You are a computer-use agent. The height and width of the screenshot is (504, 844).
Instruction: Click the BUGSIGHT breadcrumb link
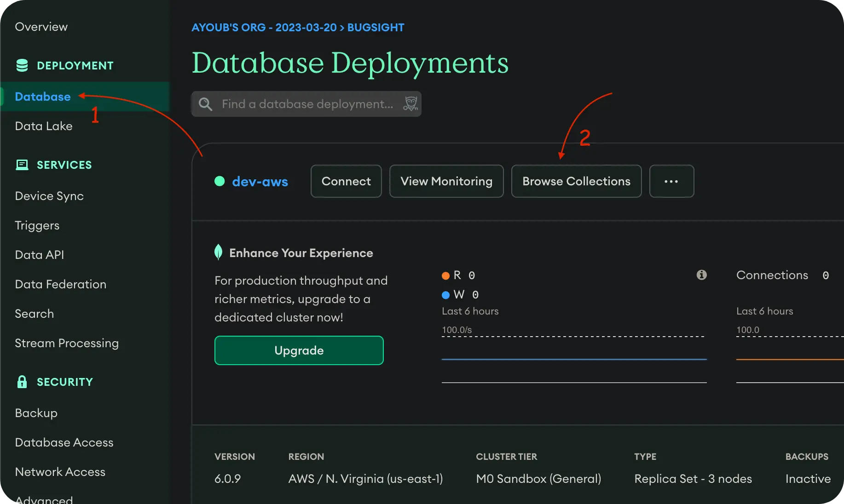(376, 28)
